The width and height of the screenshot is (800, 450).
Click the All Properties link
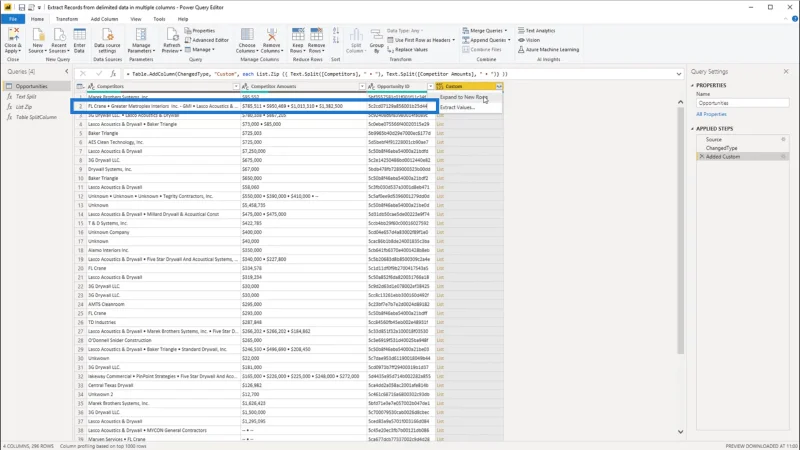click(711, 114)
